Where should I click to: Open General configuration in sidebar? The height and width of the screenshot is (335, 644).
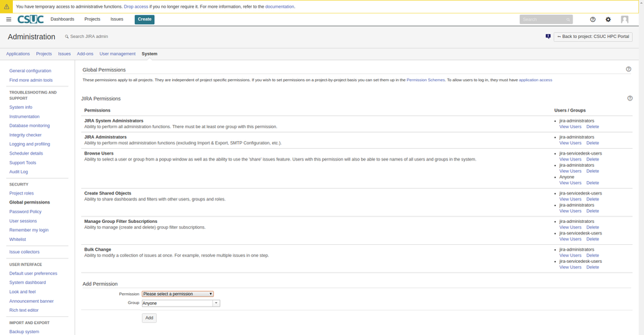pyautogui.click(x=30, y=71)
